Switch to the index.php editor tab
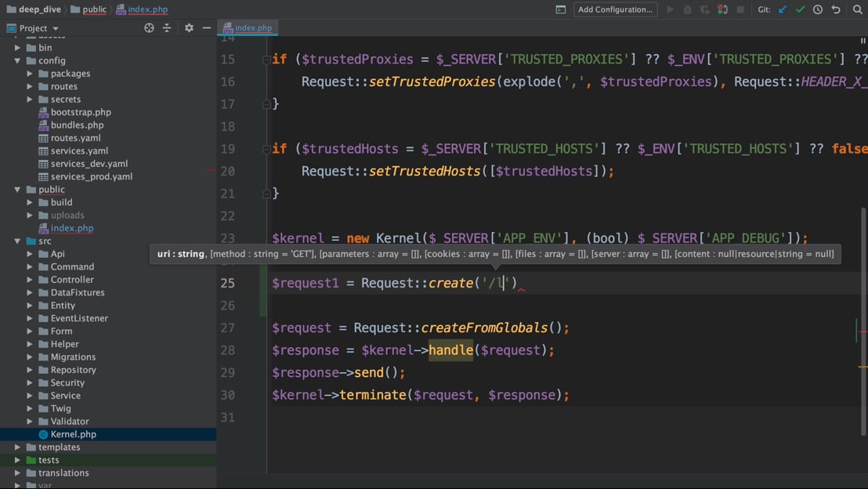Viewport: 868px width, 489px height. click(x=252, y=27)
